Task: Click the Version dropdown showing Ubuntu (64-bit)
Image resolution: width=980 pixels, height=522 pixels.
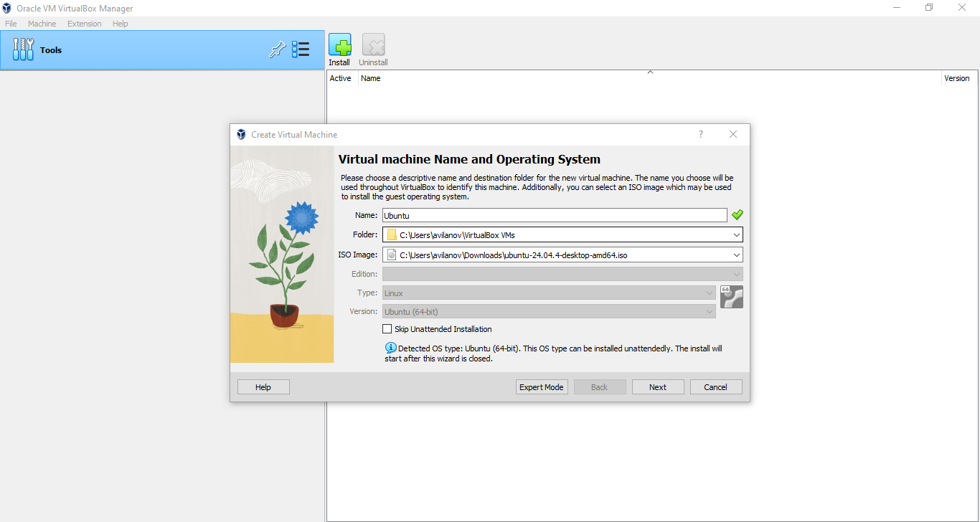Action: (x=549, y=311)
